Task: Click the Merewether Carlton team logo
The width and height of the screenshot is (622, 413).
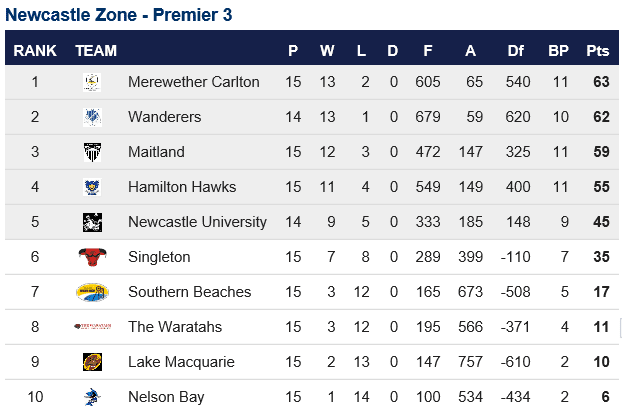Action: point(92,83)
